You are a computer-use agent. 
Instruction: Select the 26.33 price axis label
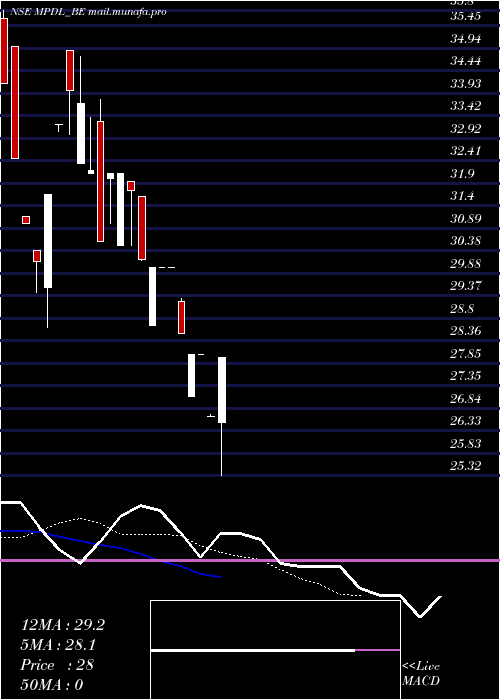[x=466, y=421]
